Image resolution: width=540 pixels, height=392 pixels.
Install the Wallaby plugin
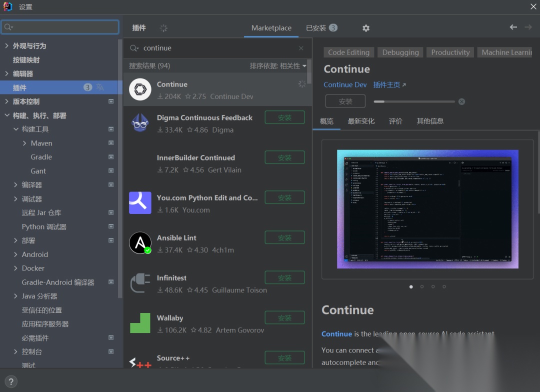click(x=285, y=317)
